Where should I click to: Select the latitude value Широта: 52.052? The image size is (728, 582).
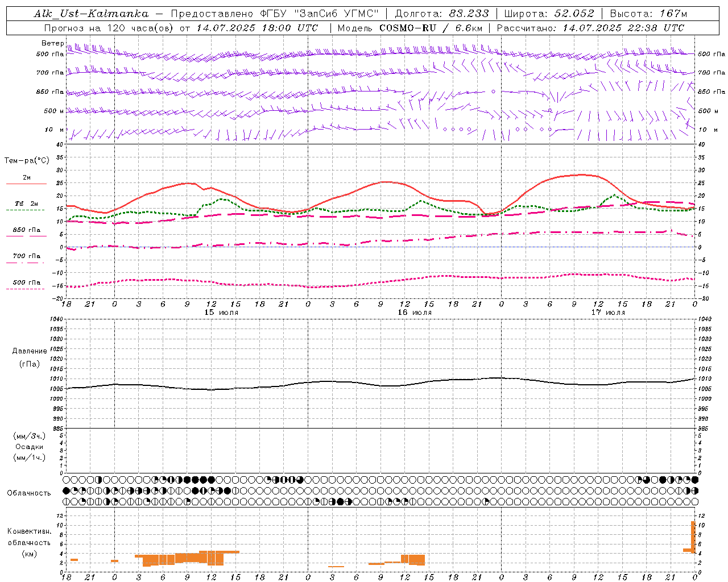(549, 14)
